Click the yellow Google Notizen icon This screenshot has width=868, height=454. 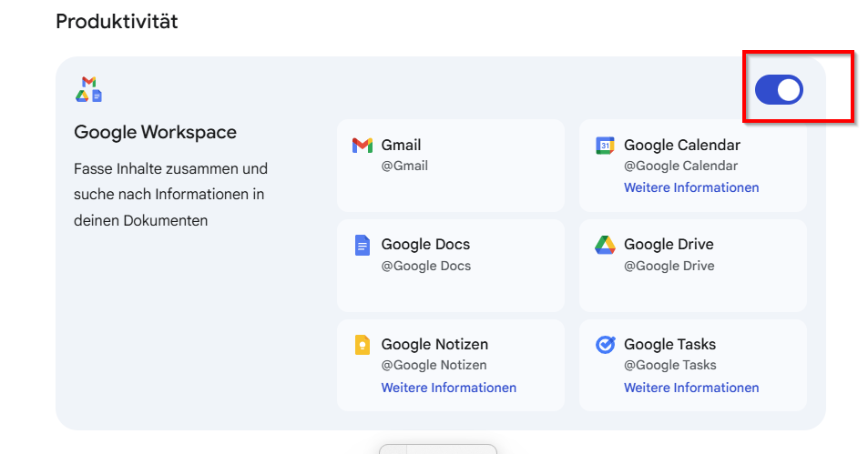(x=362, y=345)
